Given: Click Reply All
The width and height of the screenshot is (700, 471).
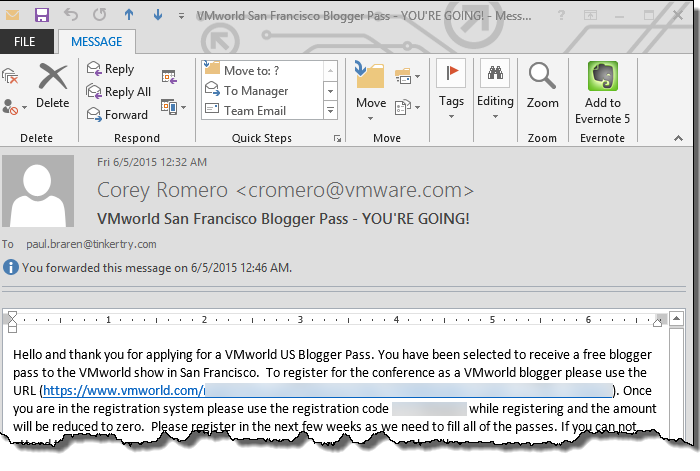Looking at the screenshot, I should tap(119, 92).
